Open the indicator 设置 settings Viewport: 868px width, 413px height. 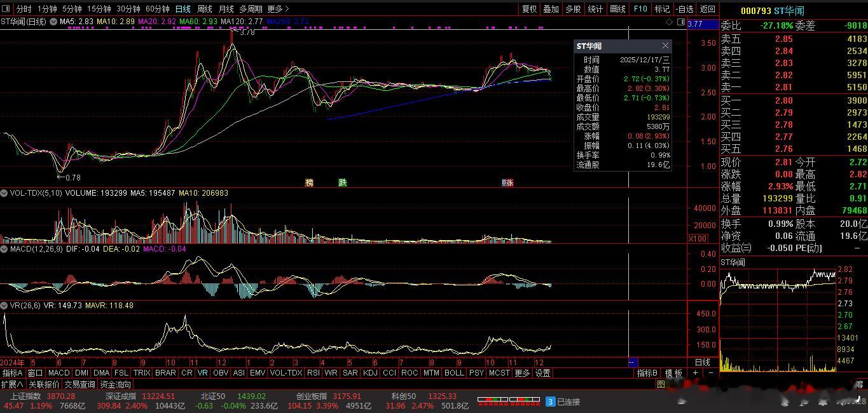542,373
